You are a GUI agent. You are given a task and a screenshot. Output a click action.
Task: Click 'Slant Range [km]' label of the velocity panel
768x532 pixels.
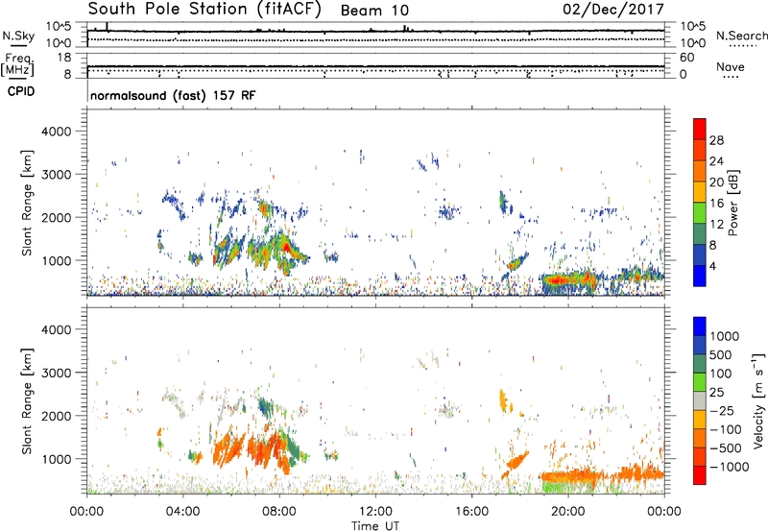point(27,400)
